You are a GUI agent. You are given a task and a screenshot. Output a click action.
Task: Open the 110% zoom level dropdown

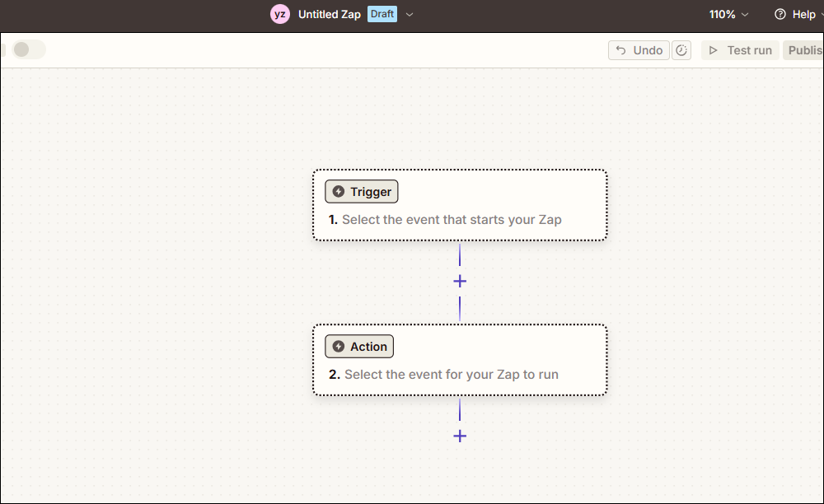point(728,14)
